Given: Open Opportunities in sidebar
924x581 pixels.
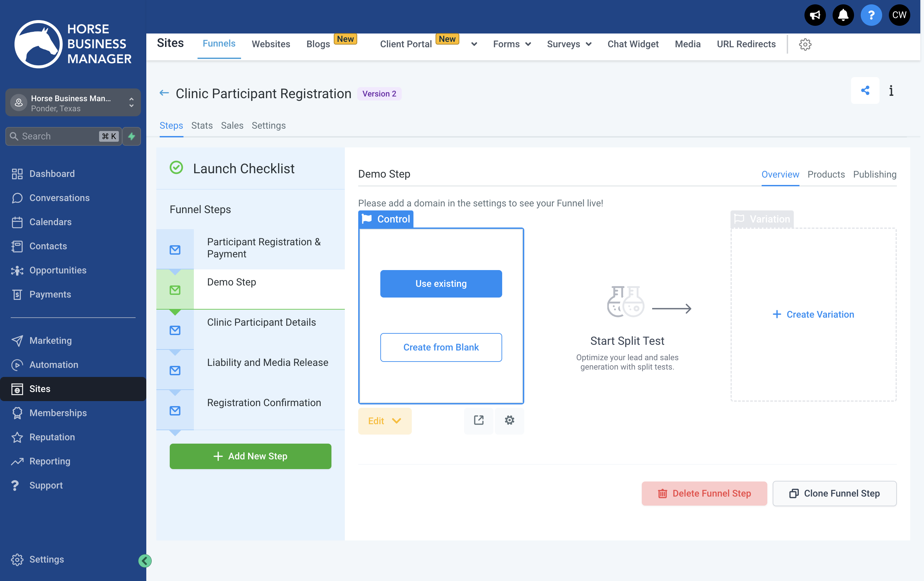Looking at the screenshot, I should (x=58, y=270).
